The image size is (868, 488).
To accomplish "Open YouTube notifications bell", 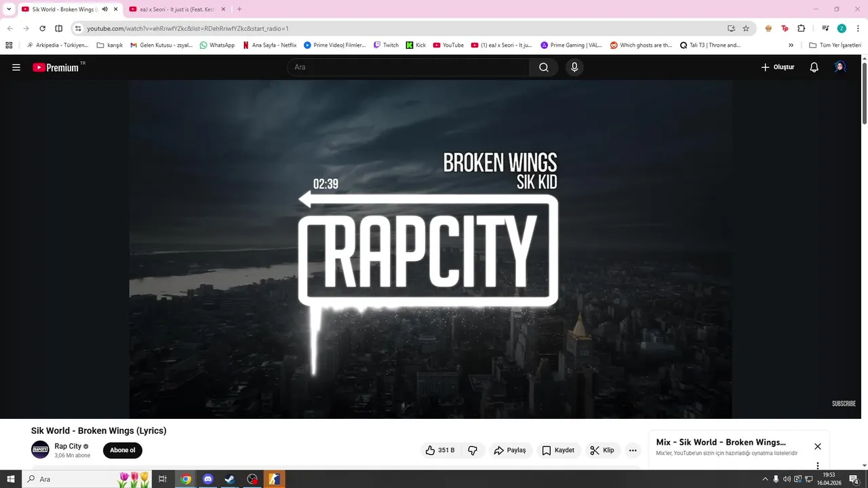I will 814,67.
